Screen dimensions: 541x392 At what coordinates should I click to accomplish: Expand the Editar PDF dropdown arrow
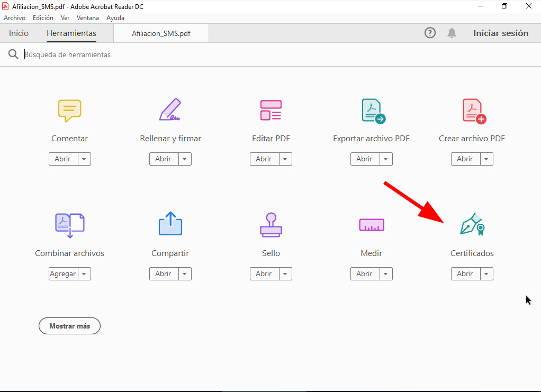point(285,159)
